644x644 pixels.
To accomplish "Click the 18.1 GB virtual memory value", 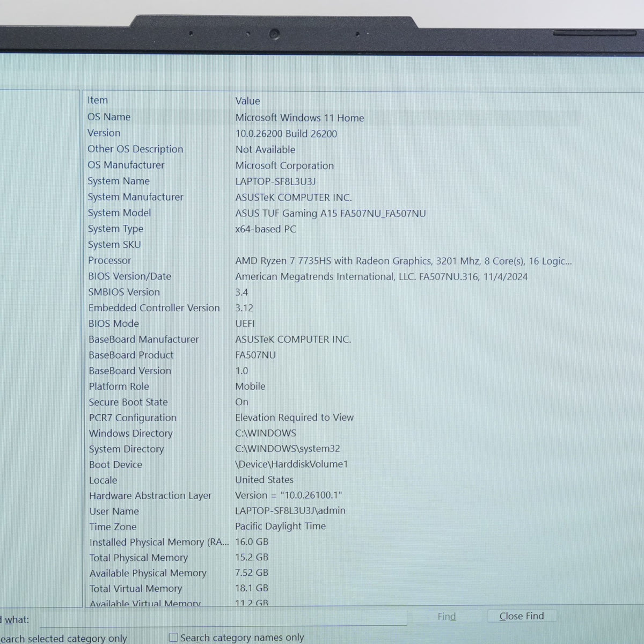I will click(x=252, y=589).
